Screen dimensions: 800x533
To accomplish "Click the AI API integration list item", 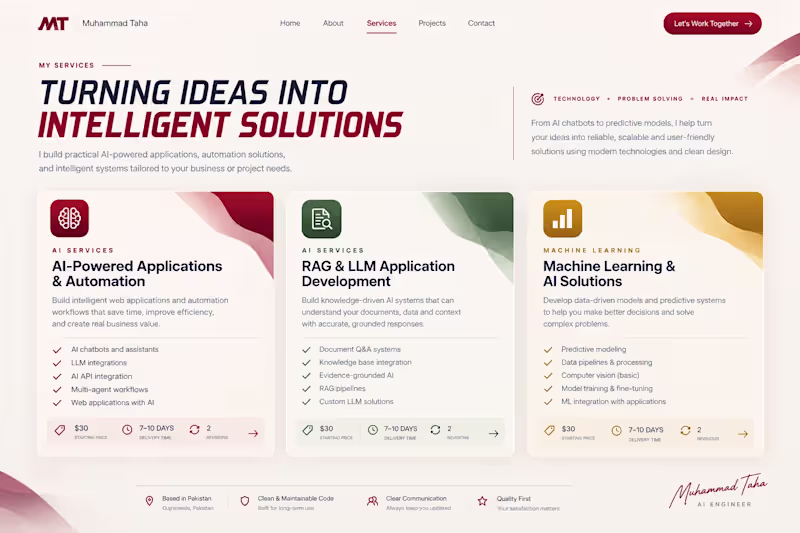I will tap(102, 376).
